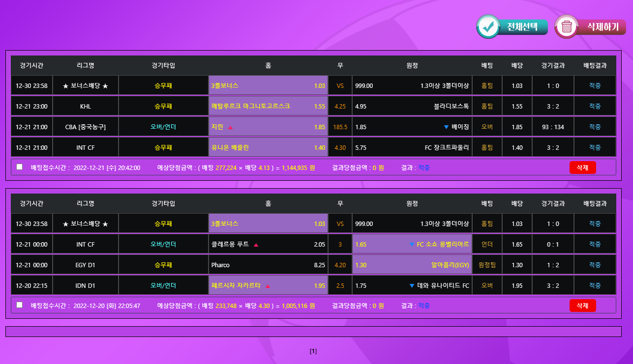
Task: Click blue down arrow beside 데와 유나이티드 FC
Action: pyautogui.click(x=412, y=286)
